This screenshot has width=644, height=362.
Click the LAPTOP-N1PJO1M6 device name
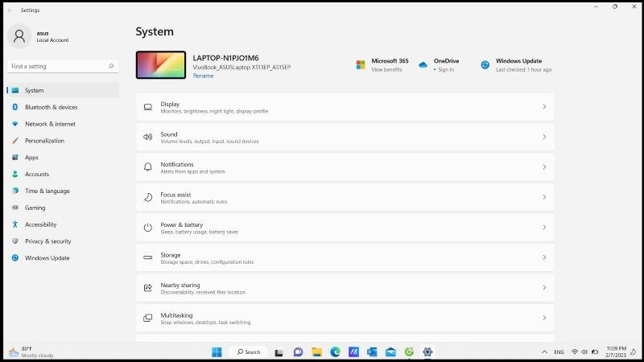coord(226,58)
